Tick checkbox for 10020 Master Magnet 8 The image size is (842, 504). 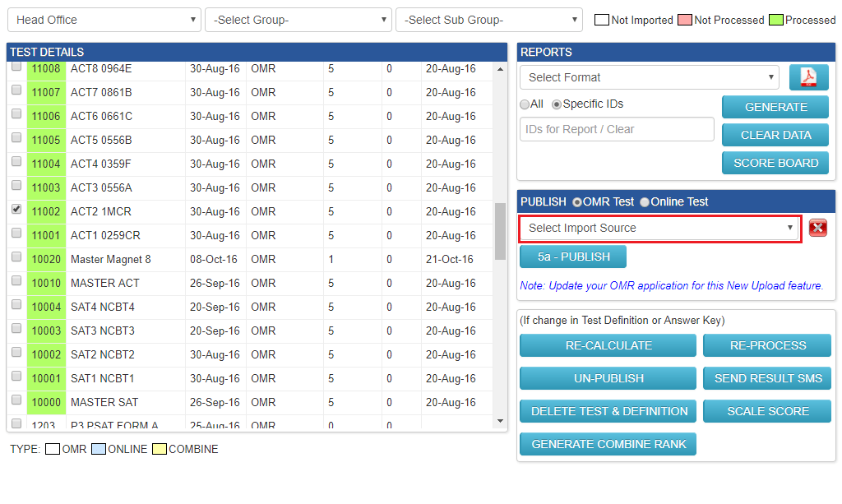click(x=16, y=257)
